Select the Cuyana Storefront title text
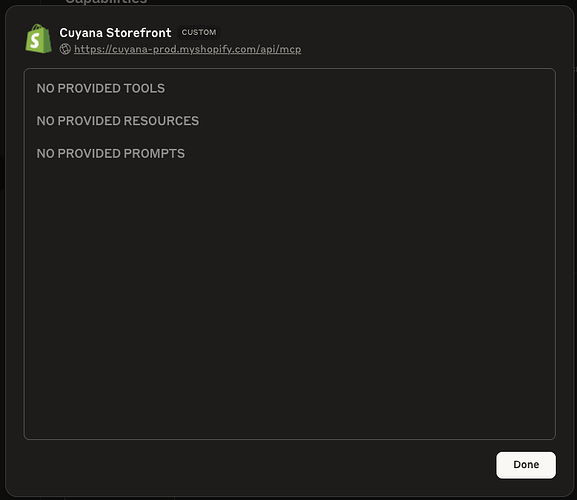 115,33
